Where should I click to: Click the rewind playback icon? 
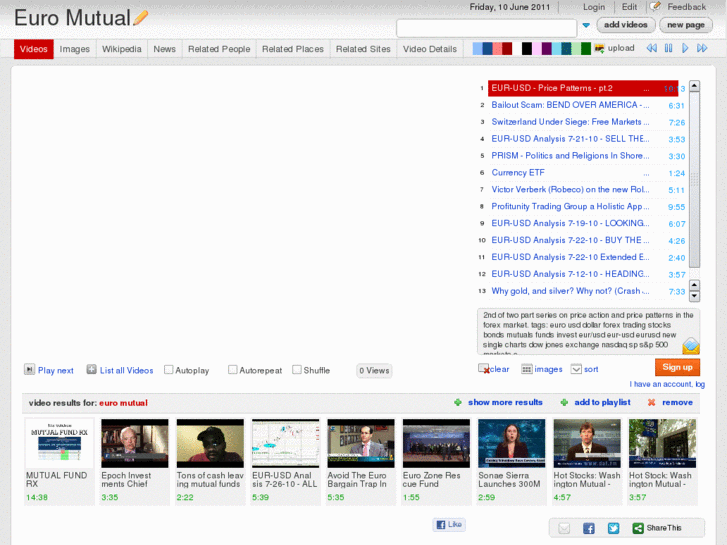click(652, 48)
